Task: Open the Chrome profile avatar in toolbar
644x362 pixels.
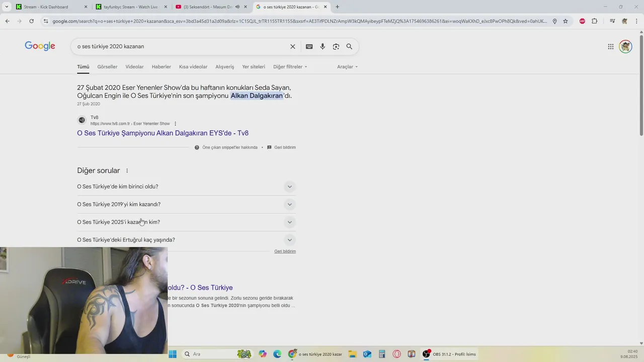Action: tap(624, 21)
